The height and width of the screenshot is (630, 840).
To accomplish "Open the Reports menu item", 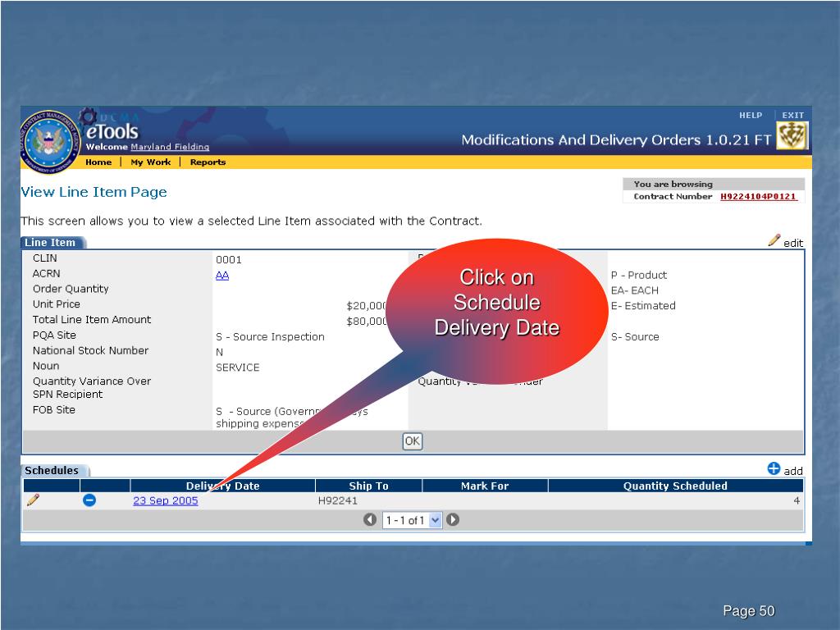I will pos(208,162).
